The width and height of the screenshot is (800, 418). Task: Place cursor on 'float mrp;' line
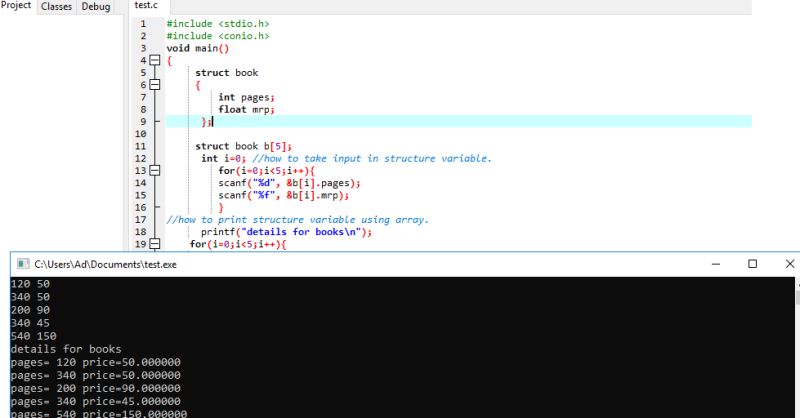(246, 109)
